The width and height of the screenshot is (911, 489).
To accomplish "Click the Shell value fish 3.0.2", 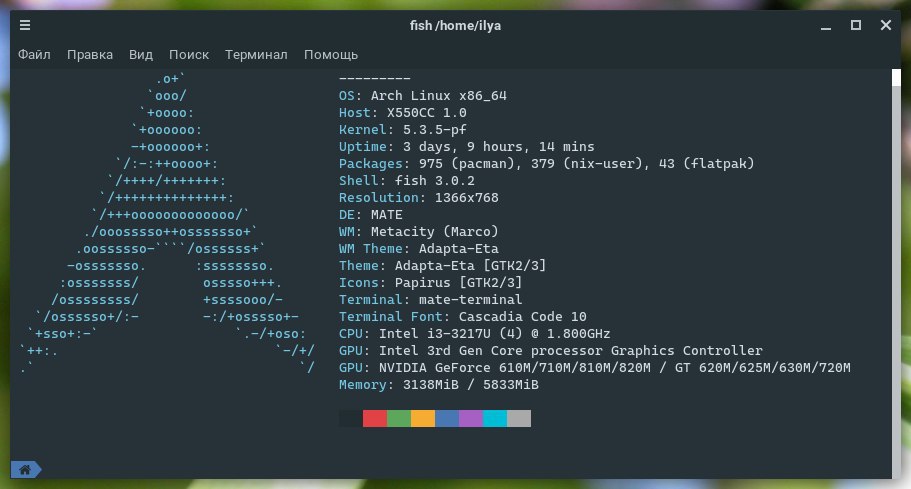I will click(x=435, y=181).
